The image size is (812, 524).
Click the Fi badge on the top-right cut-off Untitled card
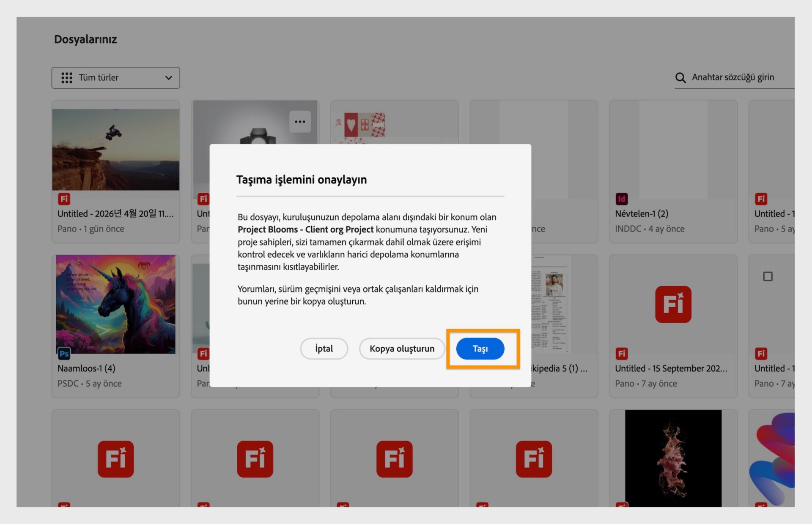[761, 199]
